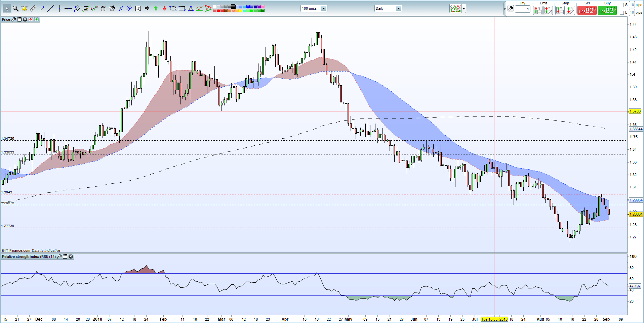Pick the black color swatch
Image resolution: width=644 pixels, height=323 pixels.
click(233, 6)
